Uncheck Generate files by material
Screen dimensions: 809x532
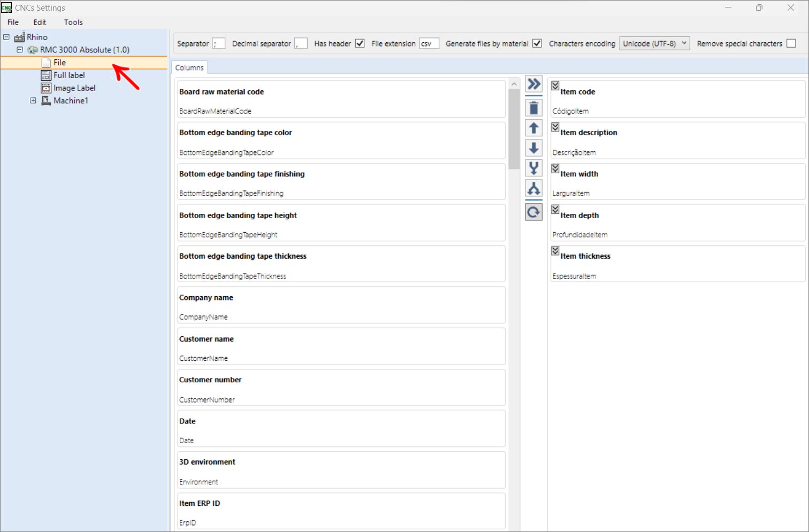click(x=537, y=43)
